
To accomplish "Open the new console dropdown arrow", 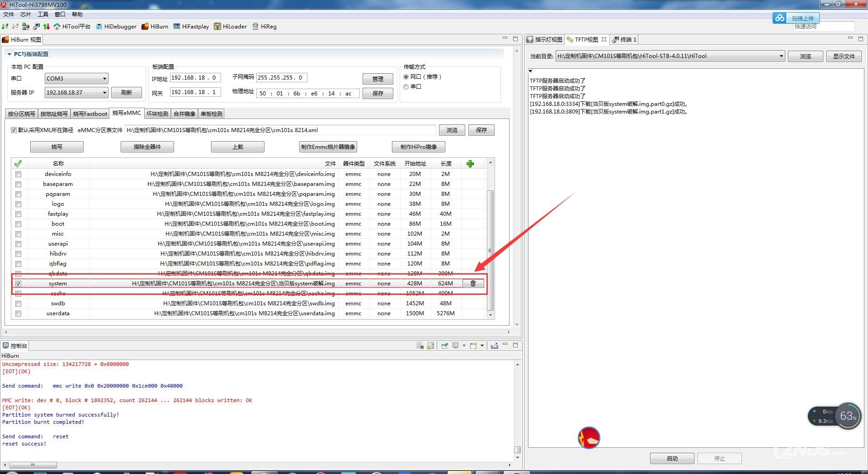I will [482, 346].
